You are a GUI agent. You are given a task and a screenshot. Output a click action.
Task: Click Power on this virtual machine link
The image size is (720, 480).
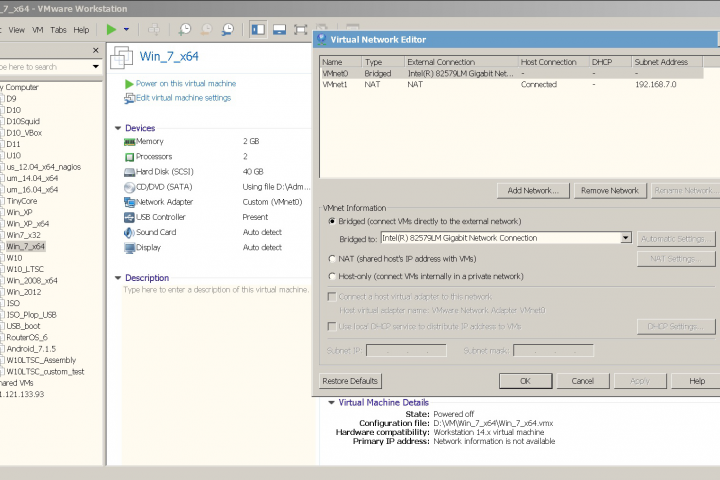(x=186, y=84)
